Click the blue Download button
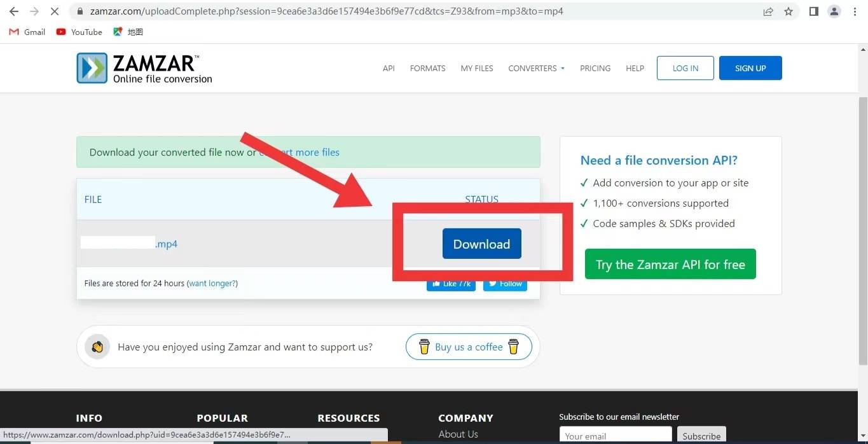 tap(482, 244)
